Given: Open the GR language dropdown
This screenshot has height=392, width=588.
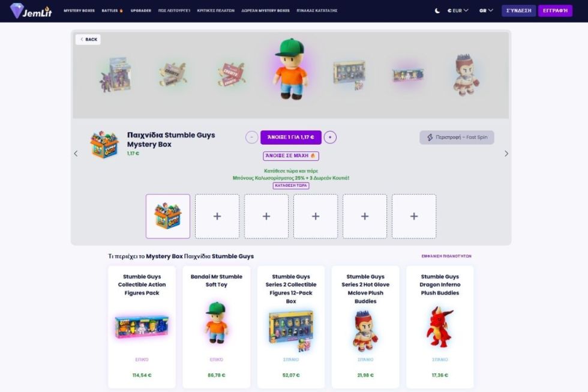Looking at the screenshot, I should pyautogui.click(x=486, y=10).
